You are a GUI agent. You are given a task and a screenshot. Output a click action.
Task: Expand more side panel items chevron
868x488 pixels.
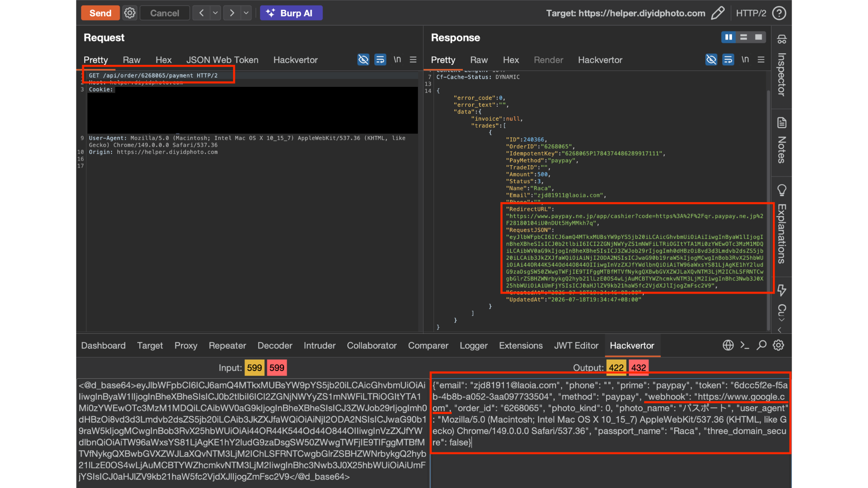[x=782, y=319]
